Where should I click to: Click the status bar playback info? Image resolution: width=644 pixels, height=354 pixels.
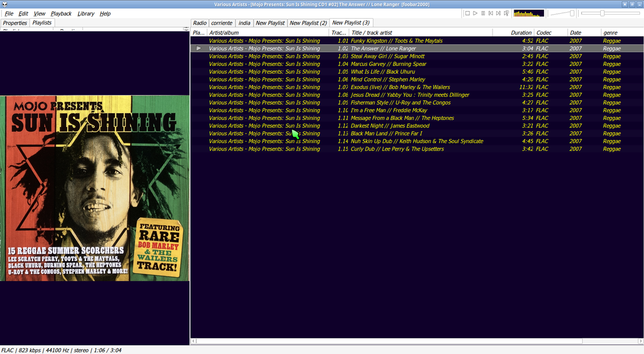[x=61, y=350]
